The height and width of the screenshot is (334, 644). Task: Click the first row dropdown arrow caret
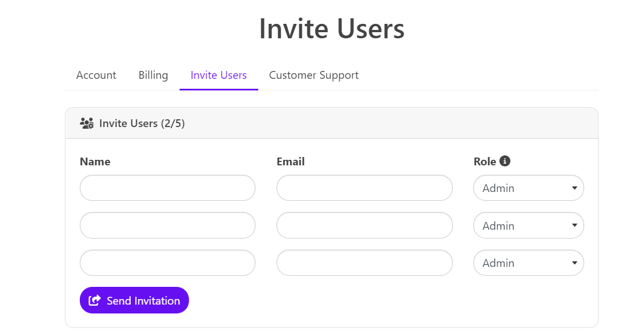click(x=575, y=188)
